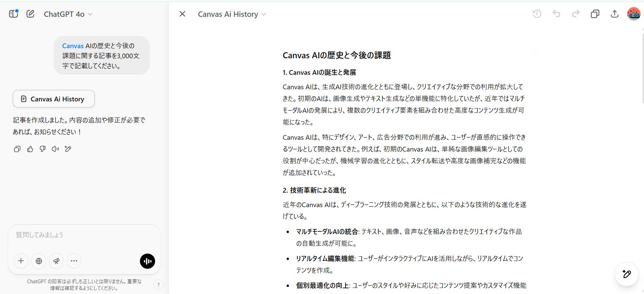
Task: Open help question mark button
Action: pos(158,285)
